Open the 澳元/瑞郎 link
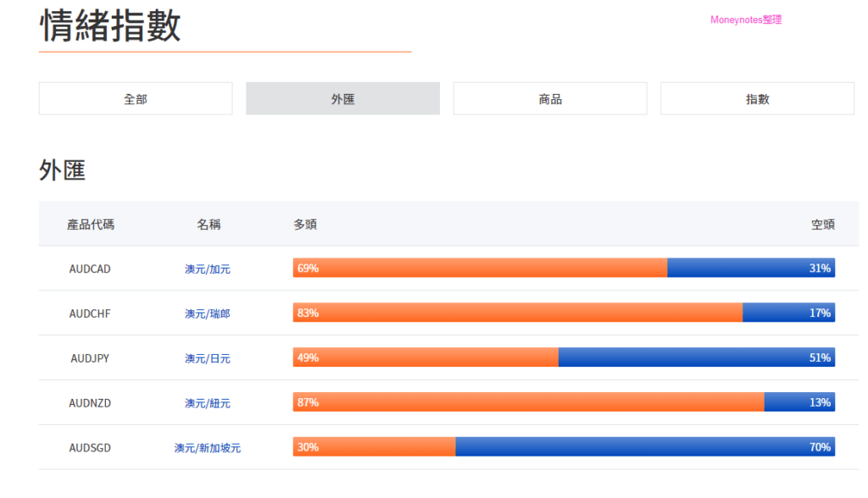Screen dimensions: 868x498 point(208,313)
